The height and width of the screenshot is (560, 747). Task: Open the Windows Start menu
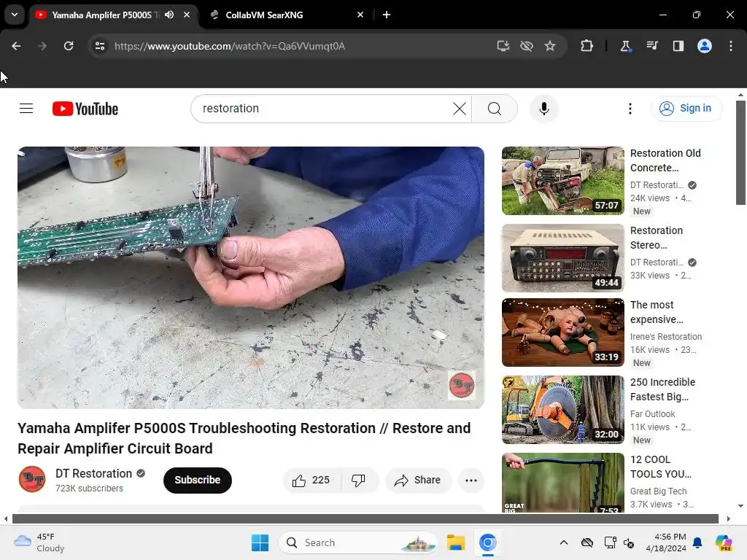[260, 542]
